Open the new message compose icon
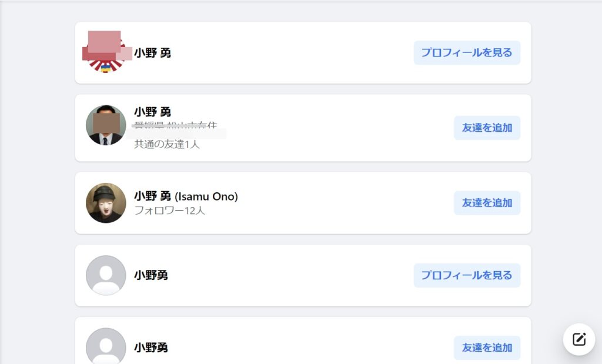 click(x=579, y=339)
